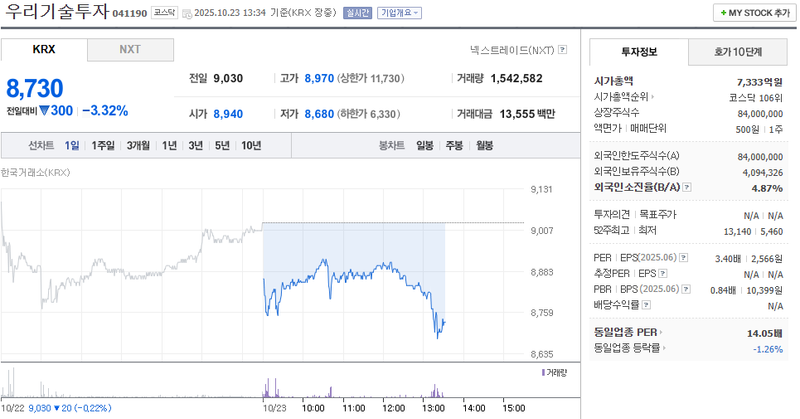
Task: Select the 1주일 line chart period
Action: (103, 146)
